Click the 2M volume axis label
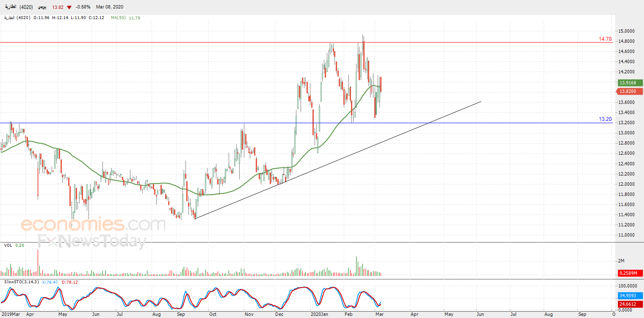The width and height of the screenshot is (644, 318). pyautogui.click(x=621, y=260)
